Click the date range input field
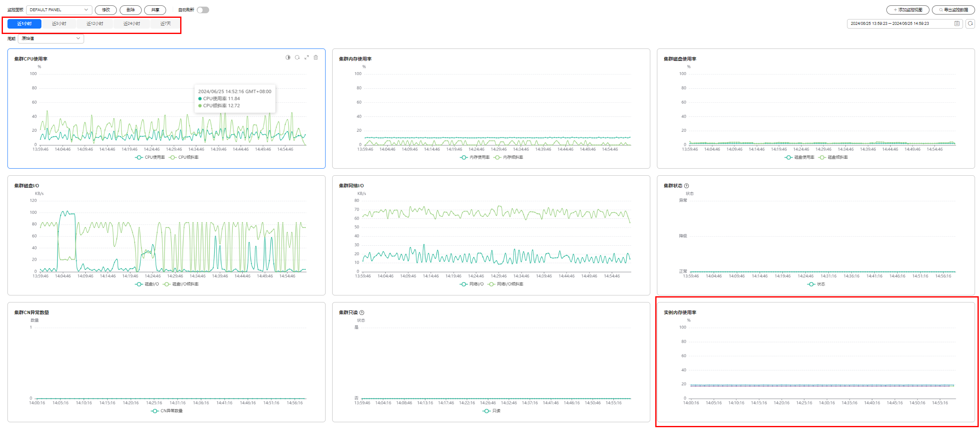Screen dimensions: 980x433 pos(905,24)
